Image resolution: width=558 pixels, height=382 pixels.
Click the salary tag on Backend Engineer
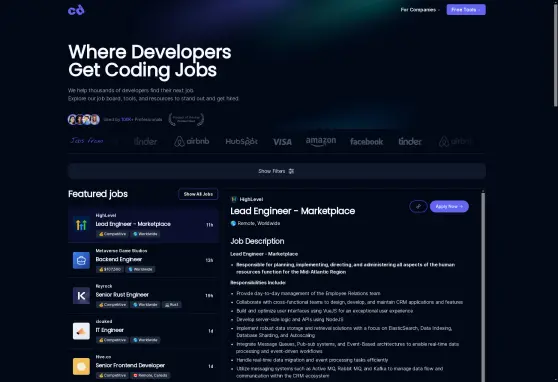(110, 269)
